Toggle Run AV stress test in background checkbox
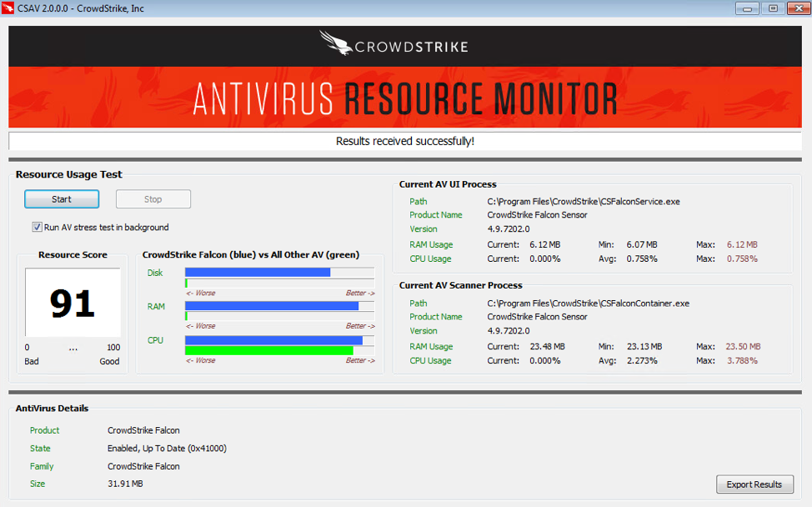Image resolution: width=812 pixels, height=507 pixels. (37, 227)
